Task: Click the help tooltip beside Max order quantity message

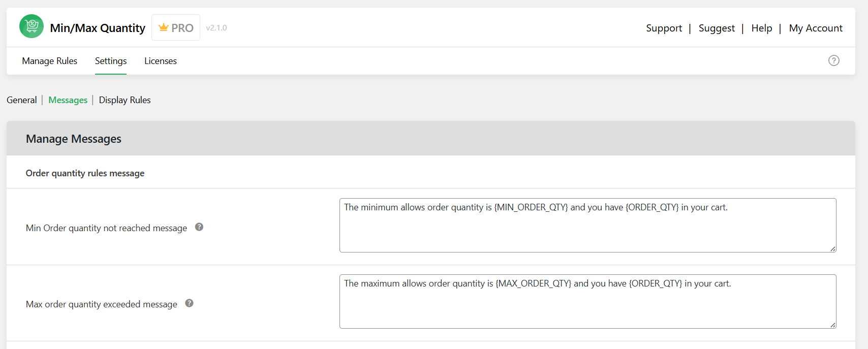Action: coord(189,303)
